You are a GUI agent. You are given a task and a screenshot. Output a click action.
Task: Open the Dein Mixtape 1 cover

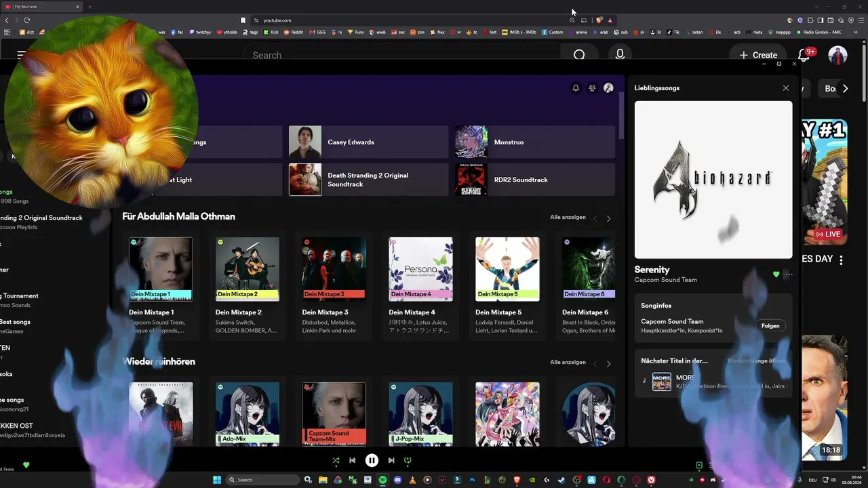tap(161, 269)
